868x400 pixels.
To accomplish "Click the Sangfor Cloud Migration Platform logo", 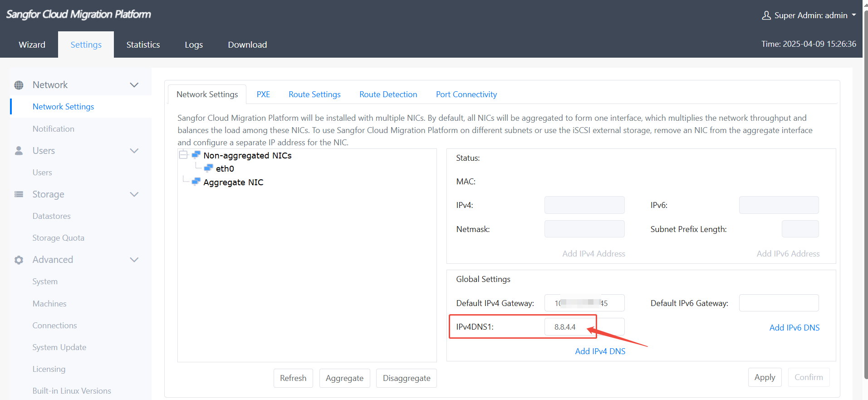I will click(78, 15).
